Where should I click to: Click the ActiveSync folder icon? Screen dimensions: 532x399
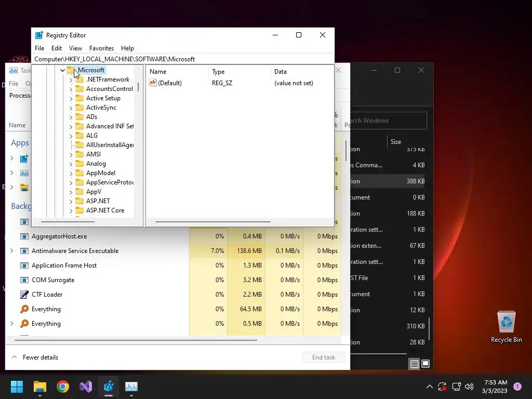(x=79, y=108)
